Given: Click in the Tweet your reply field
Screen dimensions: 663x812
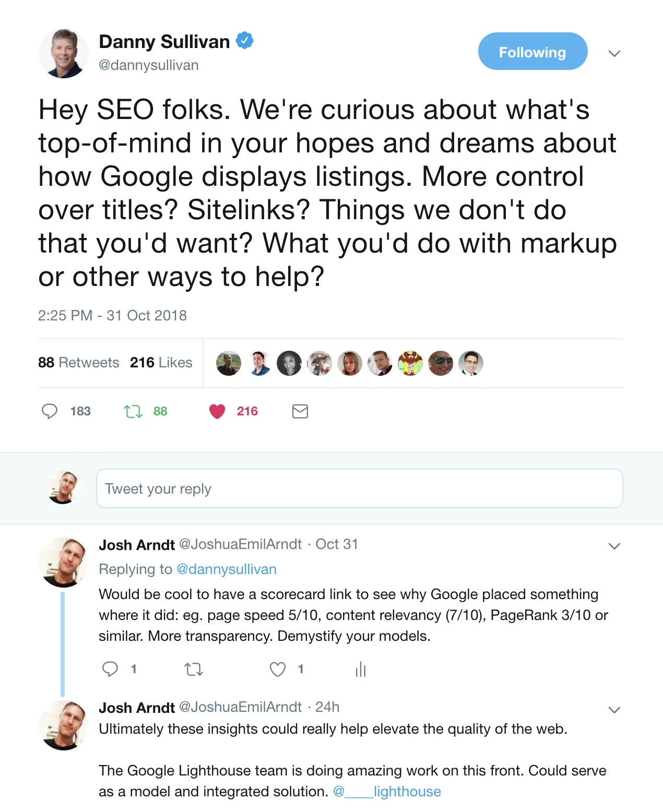Looking at the screenshot, I should pos(360,488).
